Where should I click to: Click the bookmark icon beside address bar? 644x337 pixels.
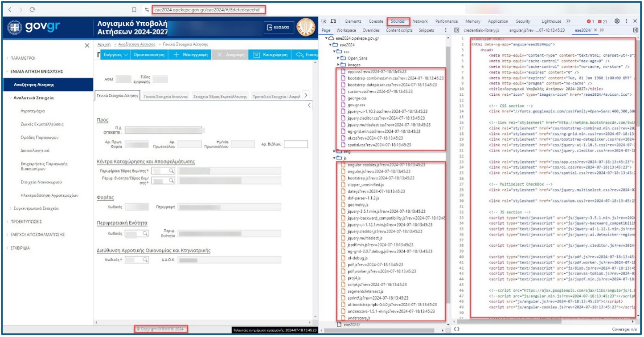pos(134,9)
